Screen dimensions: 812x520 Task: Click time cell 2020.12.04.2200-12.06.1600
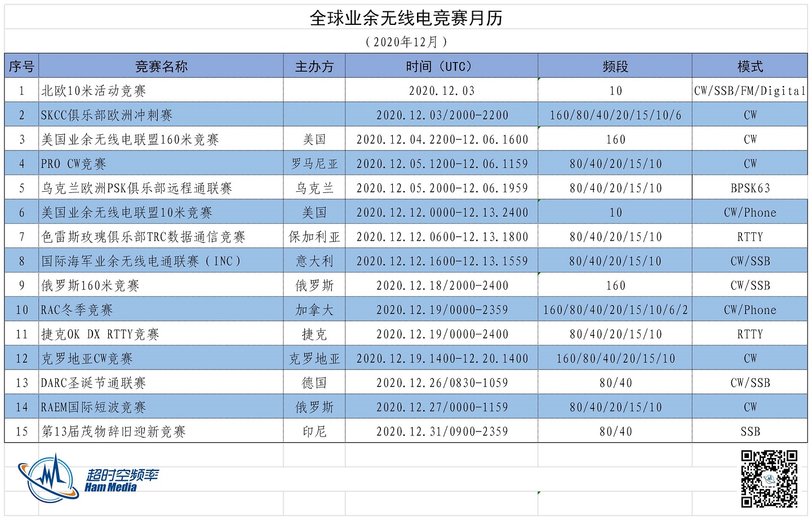442,139
